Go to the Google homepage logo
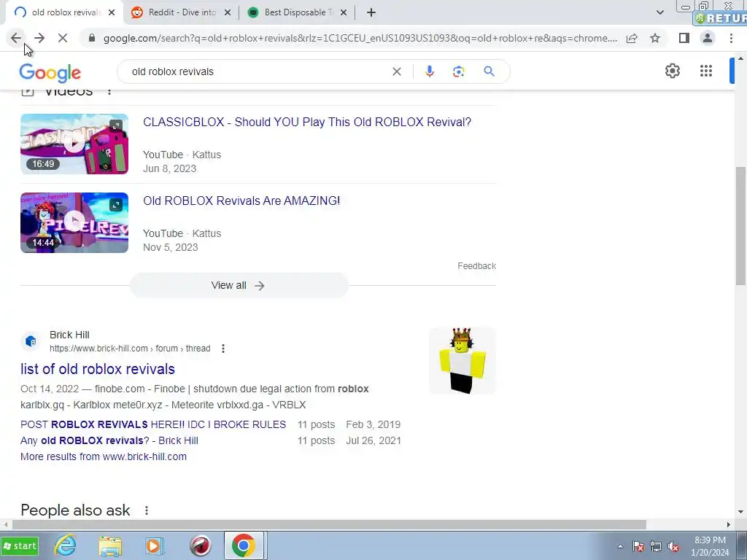 (x=50, y=73)
